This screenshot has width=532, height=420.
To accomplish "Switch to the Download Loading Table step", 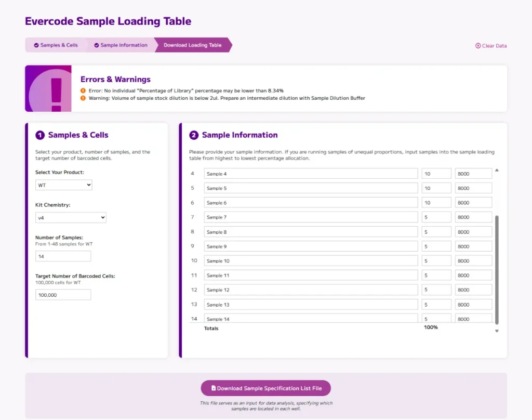I will [192, 45].
